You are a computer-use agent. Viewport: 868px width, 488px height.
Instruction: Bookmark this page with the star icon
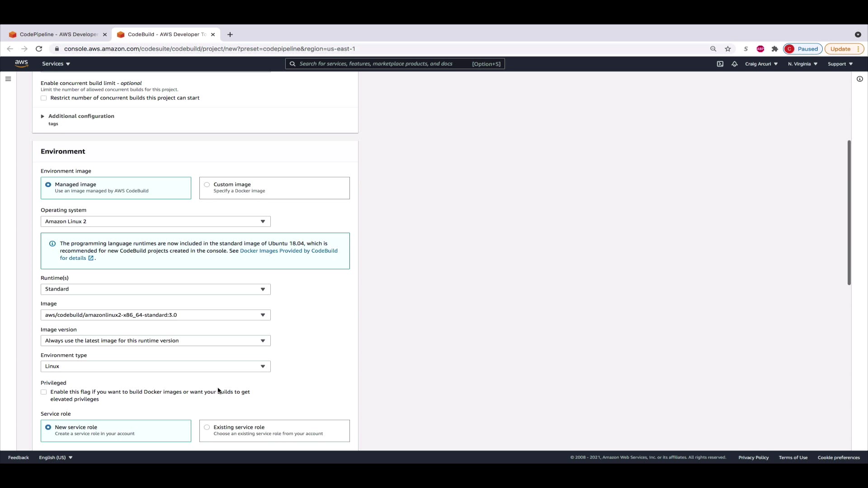tap(728, 49)
